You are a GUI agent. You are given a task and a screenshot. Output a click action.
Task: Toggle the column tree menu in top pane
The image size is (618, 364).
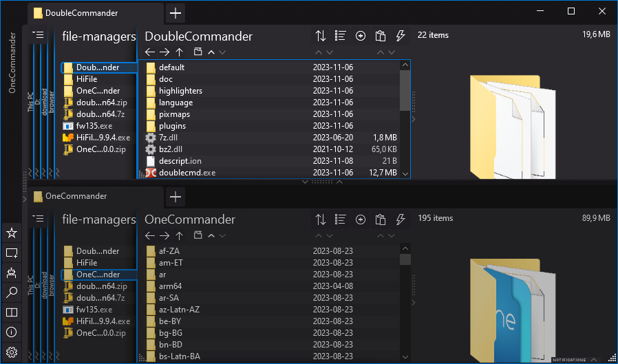38,35
